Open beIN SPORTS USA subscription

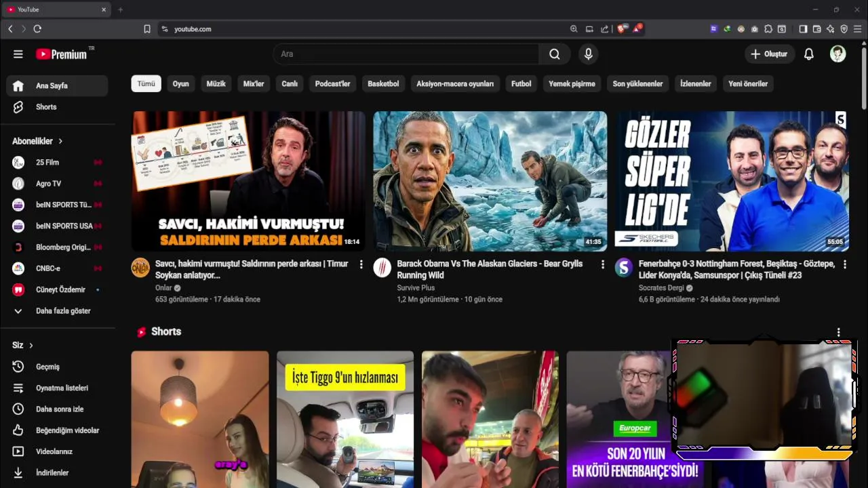(x=57, y=226)
